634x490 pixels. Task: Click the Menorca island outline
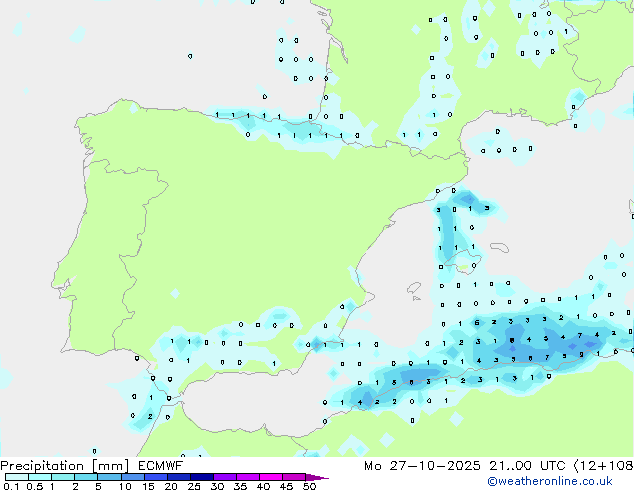pos(499,247)
